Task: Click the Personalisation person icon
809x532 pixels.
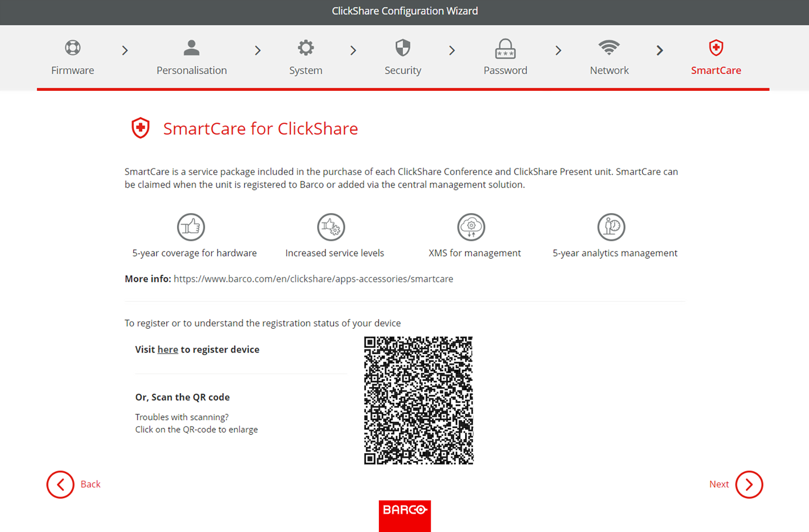Action: (191, 47)
